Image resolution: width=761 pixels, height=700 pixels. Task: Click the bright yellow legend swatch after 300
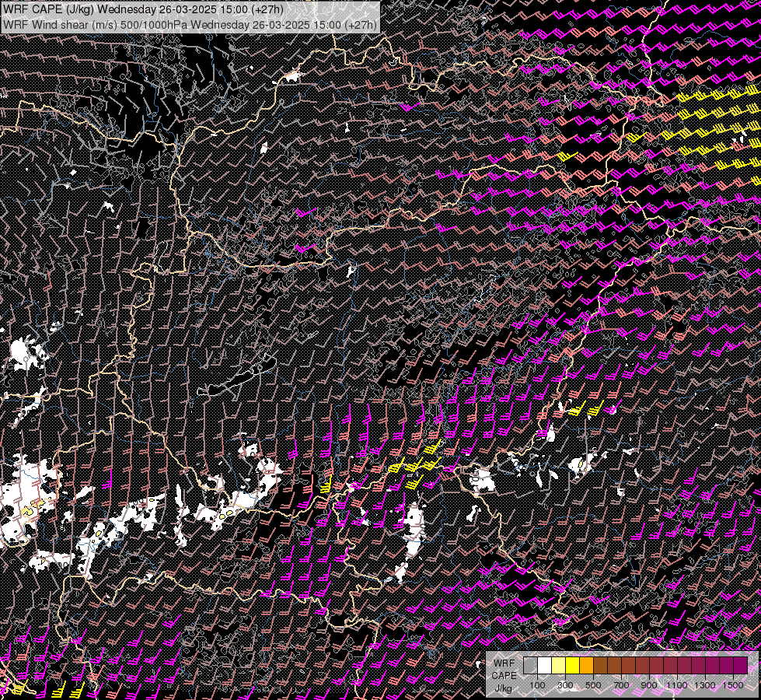click(573, 665)
